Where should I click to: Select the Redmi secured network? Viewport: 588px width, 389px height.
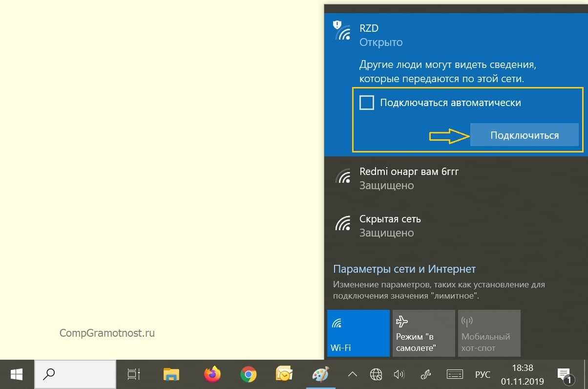click(x=408, y=178)
